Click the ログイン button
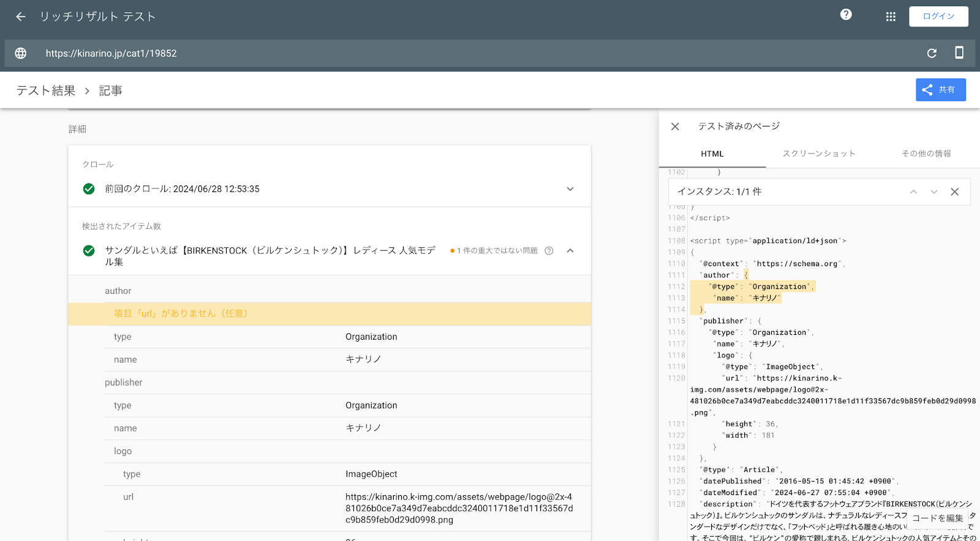Viewport: 980px width, 541px height. point(938,17)
